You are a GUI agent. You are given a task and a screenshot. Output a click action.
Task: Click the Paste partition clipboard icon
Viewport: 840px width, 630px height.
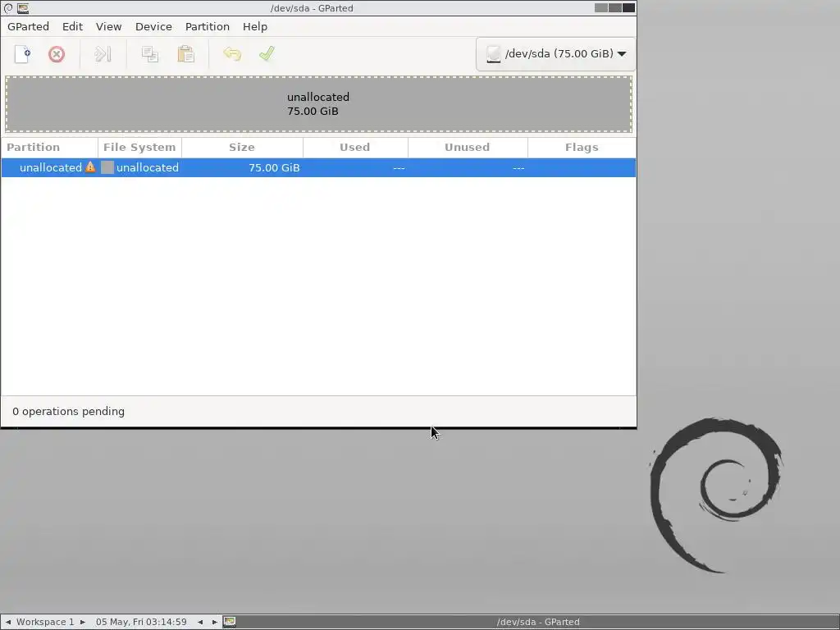coord(186,54)
